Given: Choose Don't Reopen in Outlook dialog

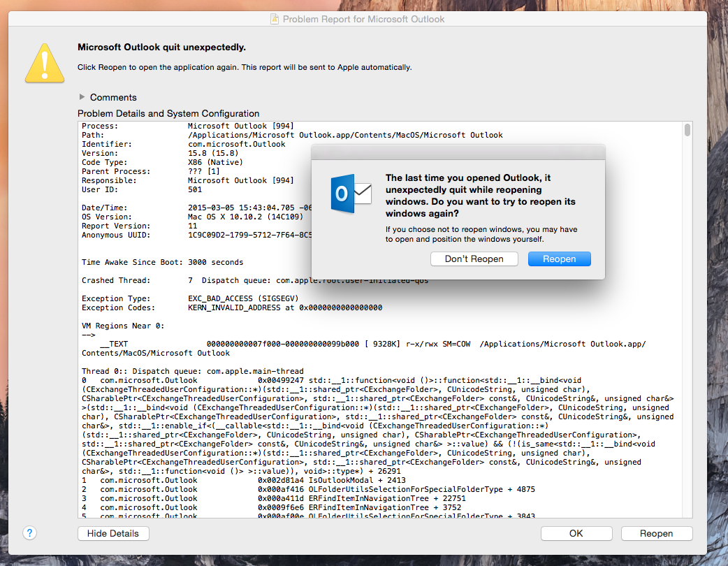Looking at the screenshot, I should point(474,259).
